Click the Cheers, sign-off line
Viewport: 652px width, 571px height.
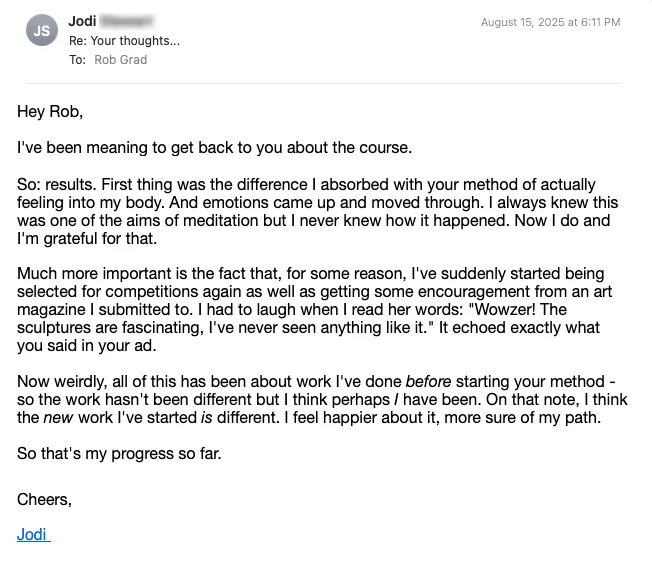(x=44, y=499)
